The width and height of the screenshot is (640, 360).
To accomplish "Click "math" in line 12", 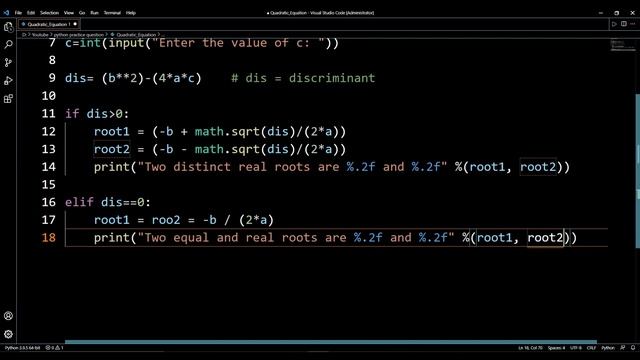I will coord(209,131).
